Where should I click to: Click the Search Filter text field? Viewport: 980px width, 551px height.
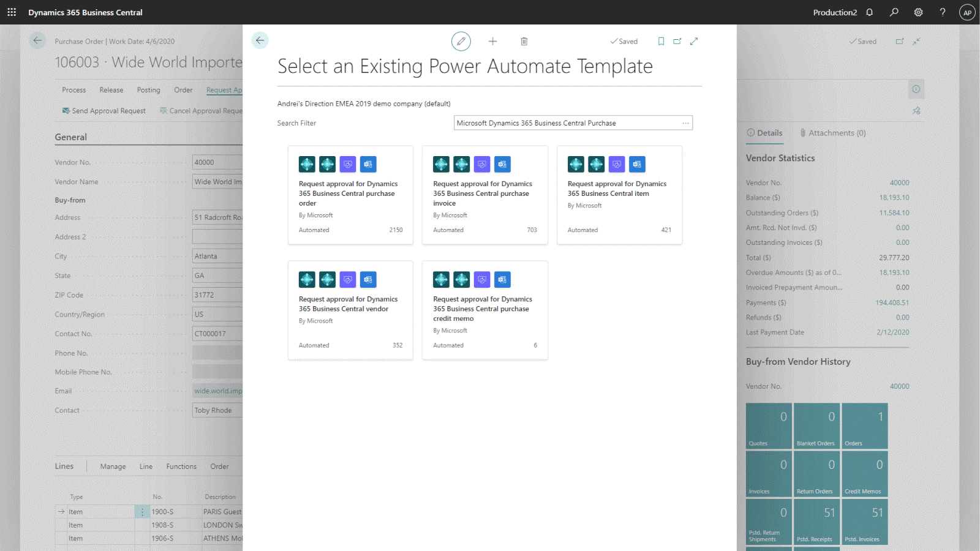pyautogui.click(x=567, y=123)
